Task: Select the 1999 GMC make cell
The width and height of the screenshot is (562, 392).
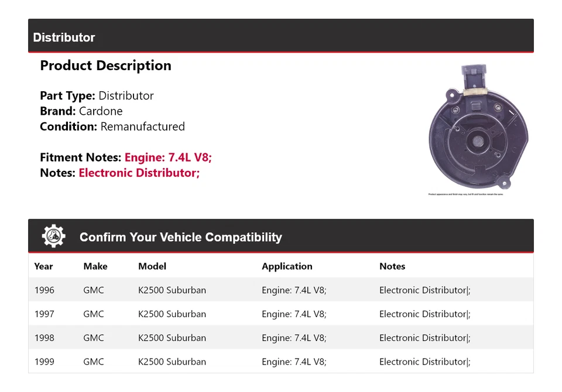Action: 94,362
